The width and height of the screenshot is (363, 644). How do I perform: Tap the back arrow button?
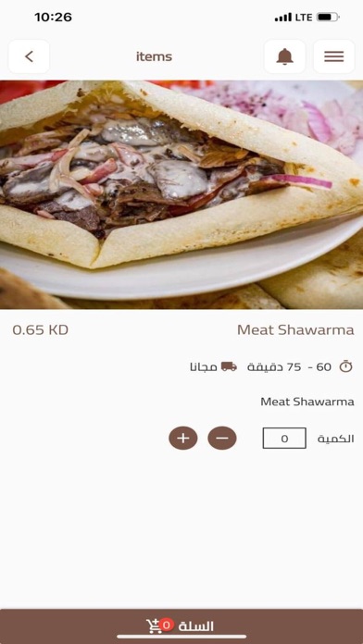pyautogui.click(x=29, y=56)
